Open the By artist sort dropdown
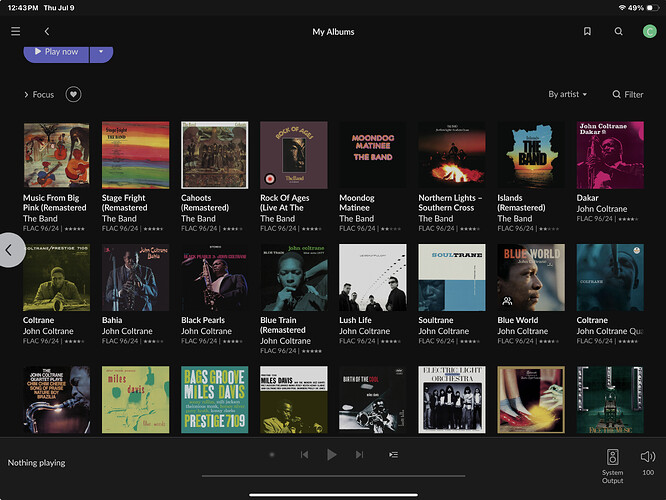Viewport: 666px width, 500px height. [x=567, y=94]
